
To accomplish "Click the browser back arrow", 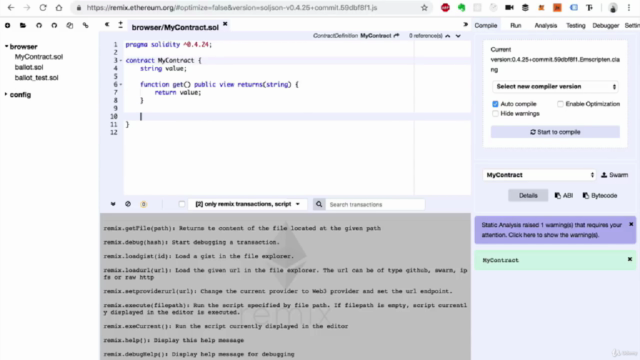I will 11,8.
